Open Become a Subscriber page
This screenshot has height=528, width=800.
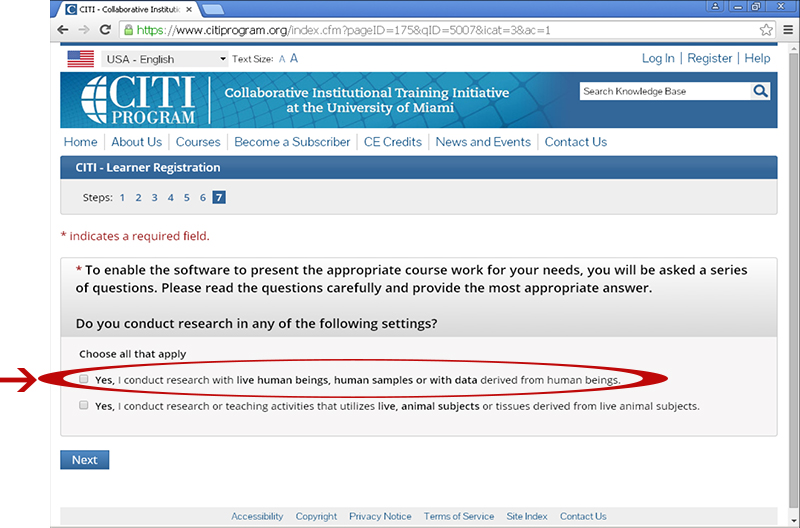[x=292, y=142]
